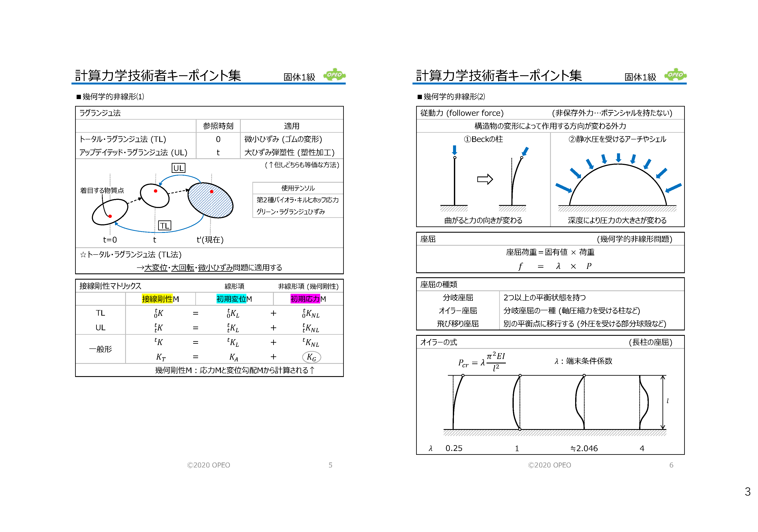Click the cell 微小ひずみ (ゴムの変形)
The image size is (758, 532).
tap(283, 139)
